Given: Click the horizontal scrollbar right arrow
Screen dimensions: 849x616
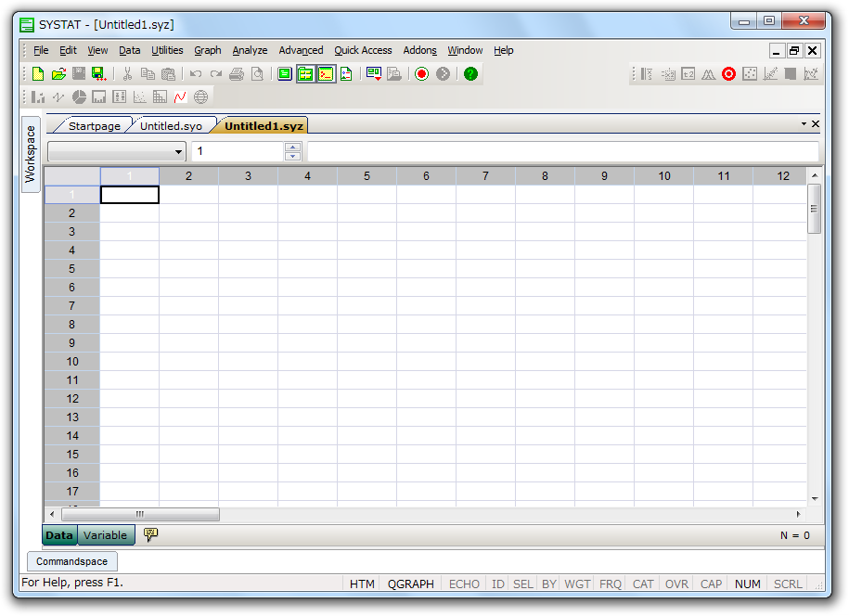Looking at the screenshot, I should point(798,514).
